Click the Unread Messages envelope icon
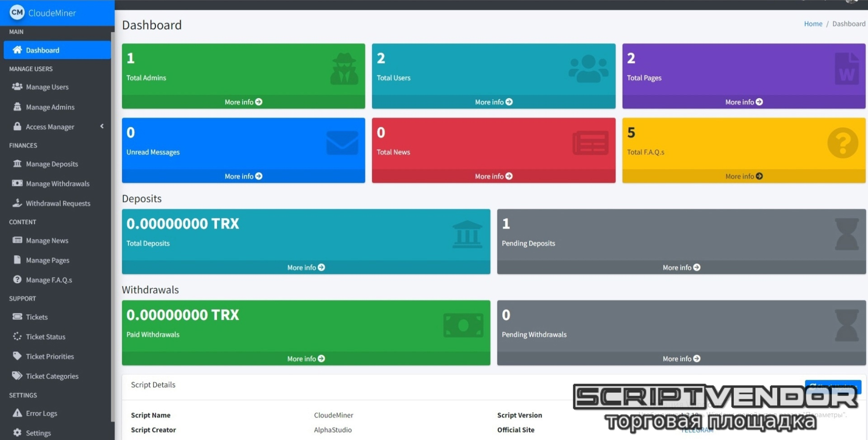Viewport: 868px width, 440px height. [x=342, y=143]
